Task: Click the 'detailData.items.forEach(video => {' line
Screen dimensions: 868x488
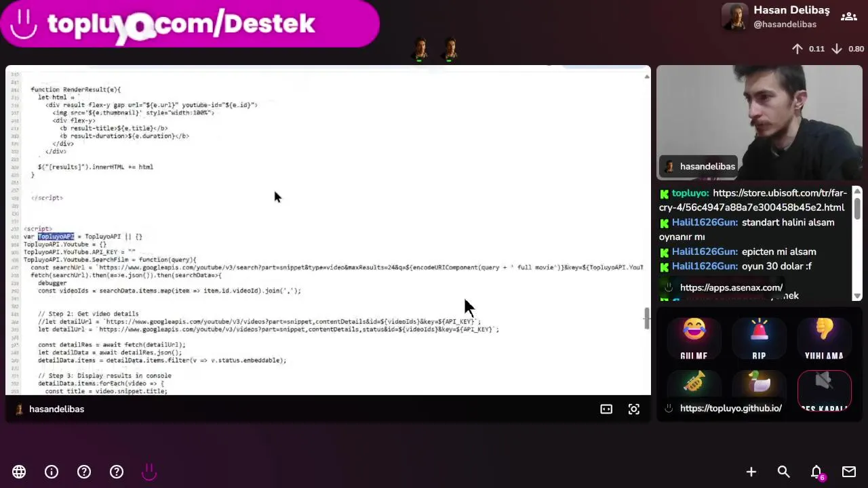Action: click(101, 384)
